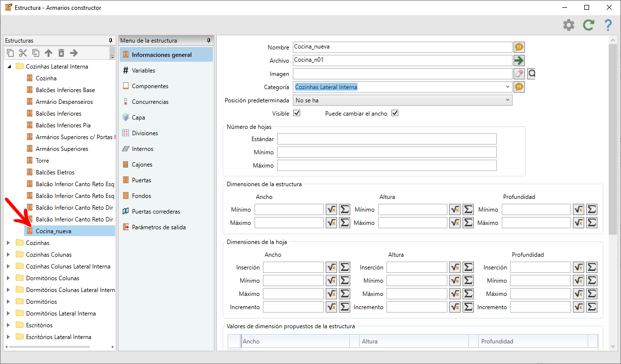The image size is (621, 364).
Task: Open Puertas correderas menu section
Action: tap(166, 212)
